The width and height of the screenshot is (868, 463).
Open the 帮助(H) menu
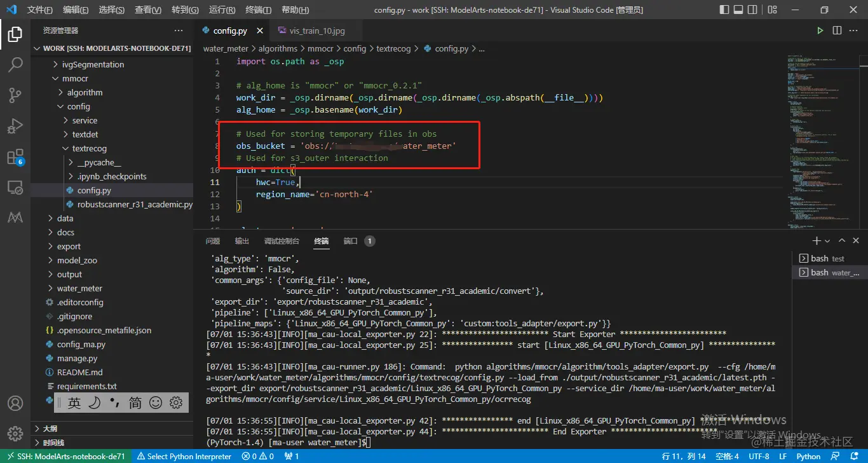click(295, 10)
